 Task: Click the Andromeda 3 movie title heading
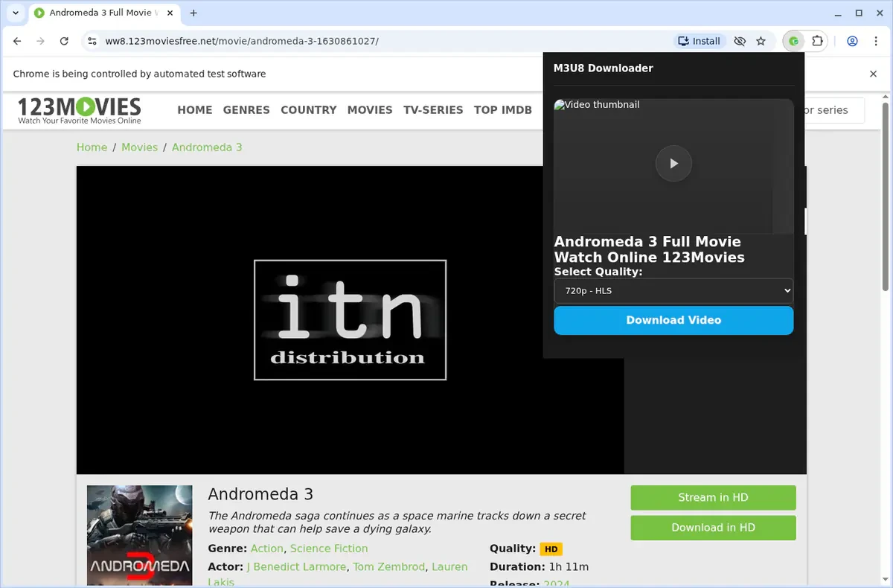coord(260,495)
